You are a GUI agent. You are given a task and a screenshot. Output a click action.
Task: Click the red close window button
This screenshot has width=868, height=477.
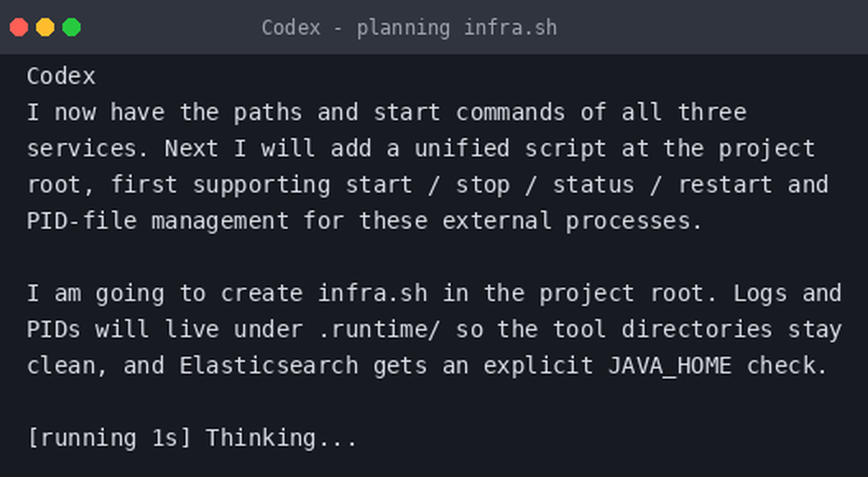[x=19, y=27]
